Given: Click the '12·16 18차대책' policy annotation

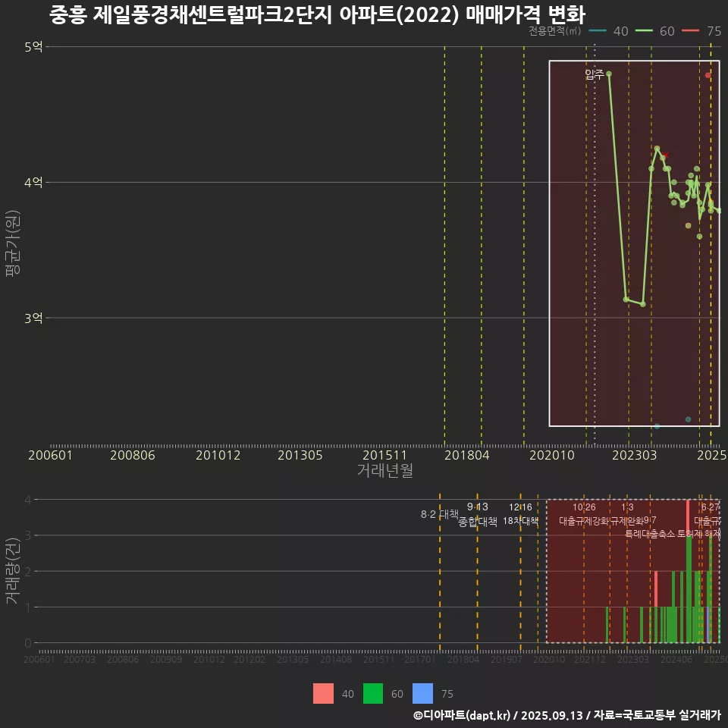Looking at the screenshot, I should (x=520, y=514).
